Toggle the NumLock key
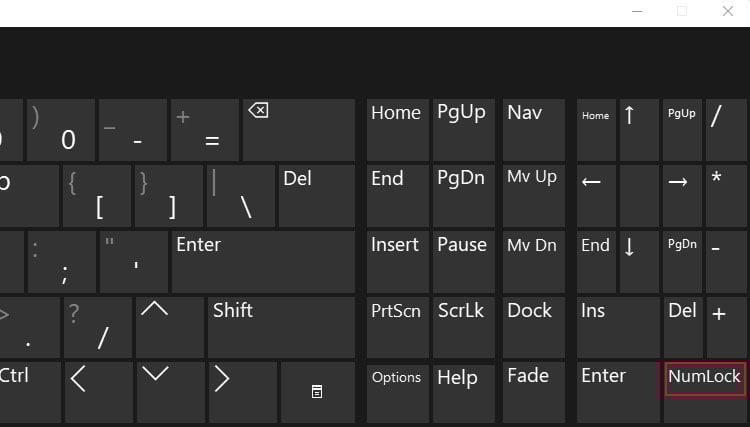Screen dimensions: 750x427 (x=705, y=391)
